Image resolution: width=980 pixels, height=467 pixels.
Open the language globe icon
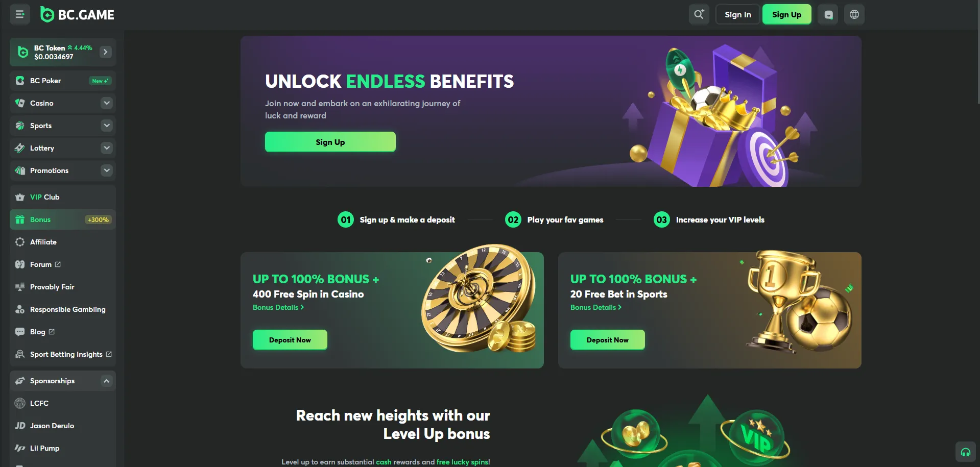[x=854, y=14]
